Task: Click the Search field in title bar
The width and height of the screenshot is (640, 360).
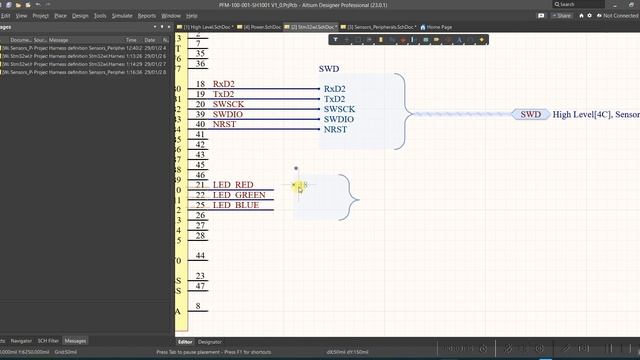Action: point(578,4)
